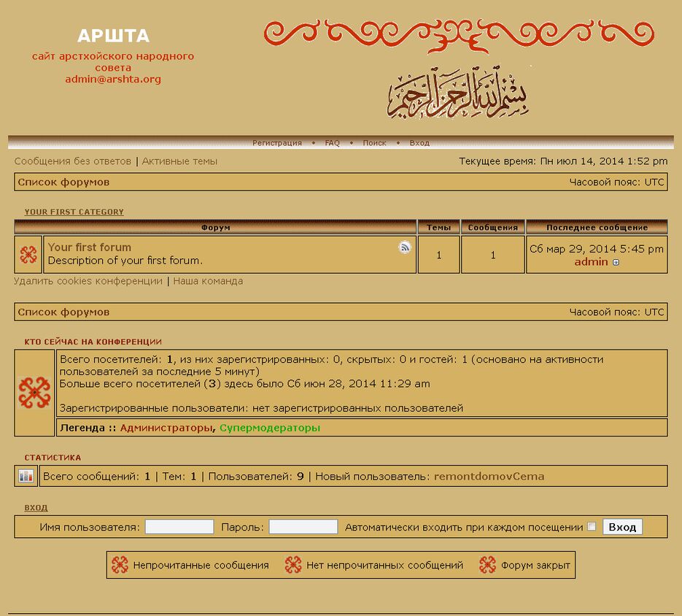Image resolution: width=682 pixels, height=616 pixels.
Task: Click the Форум column header
Action: click(x=216, y=227)
